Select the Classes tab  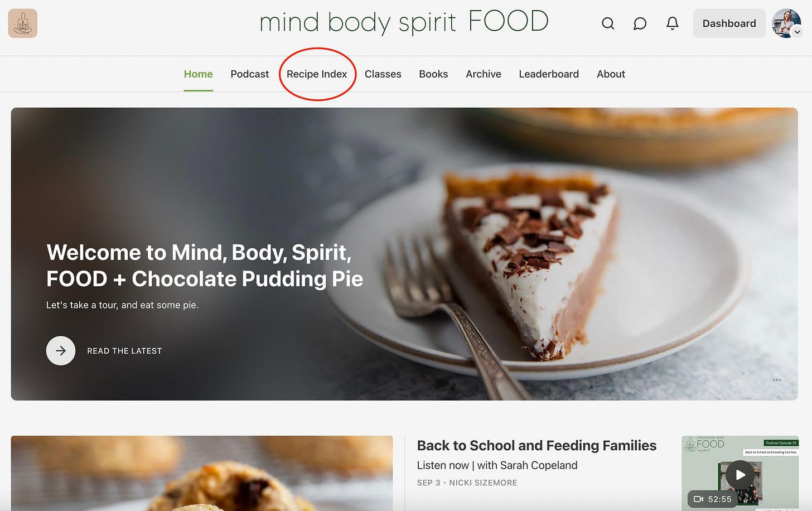tap(383, 74)
